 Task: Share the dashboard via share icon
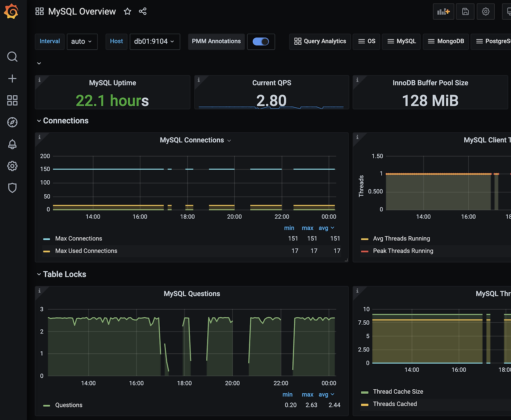(143, 12)
